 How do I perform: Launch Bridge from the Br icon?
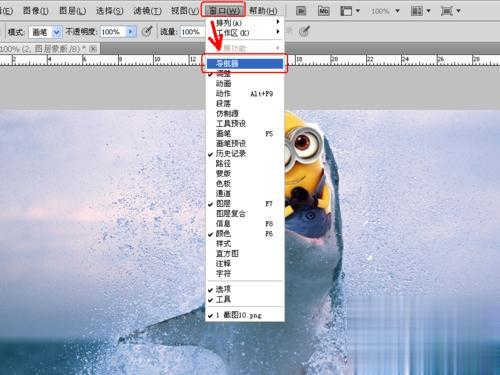tap(301, 11)
